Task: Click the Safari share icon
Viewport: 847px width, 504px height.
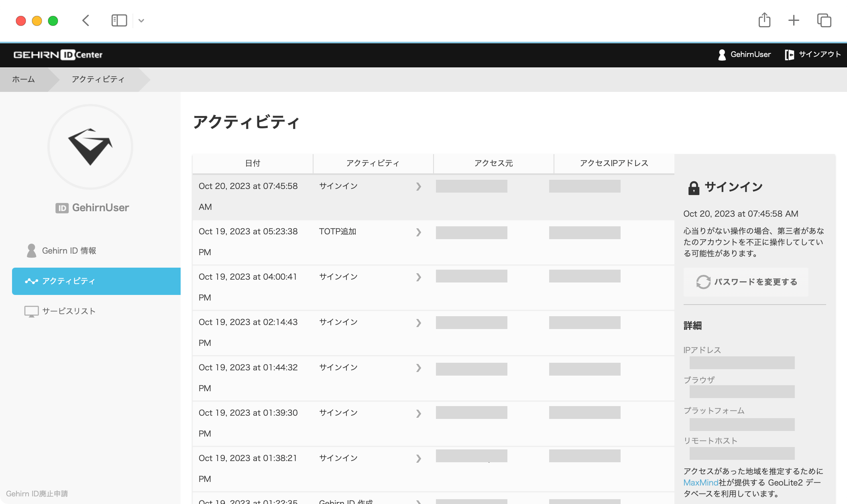Action: click(x=764, y=20)
